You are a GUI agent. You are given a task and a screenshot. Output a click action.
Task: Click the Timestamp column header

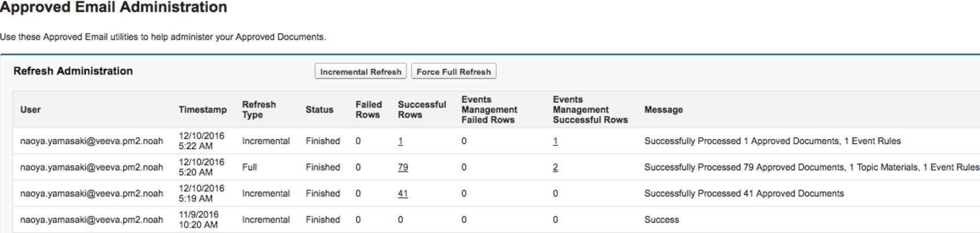202,110
